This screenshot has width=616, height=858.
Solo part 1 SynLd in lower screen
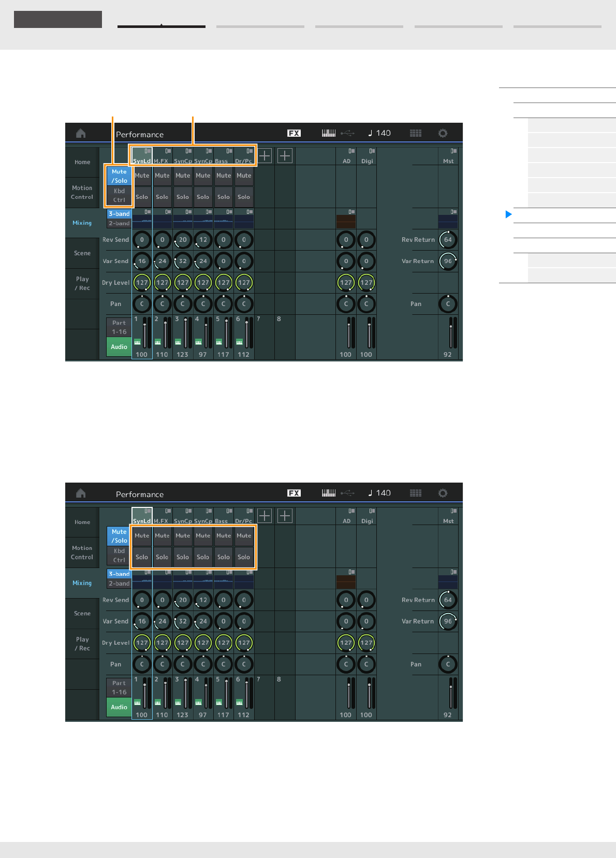[x=142, y=557]
